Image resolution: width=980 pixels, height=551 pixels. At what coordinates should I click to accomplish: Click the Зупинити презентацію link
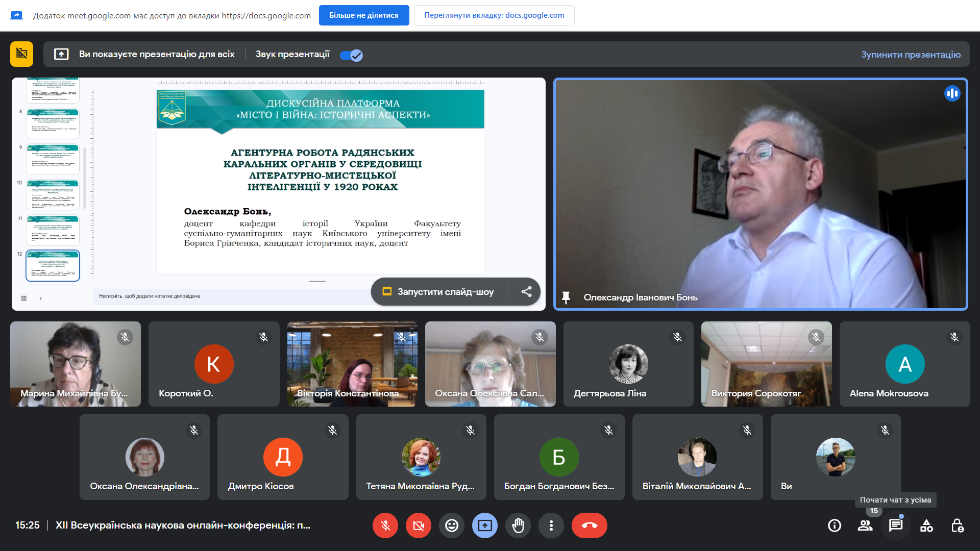point(911,55)
